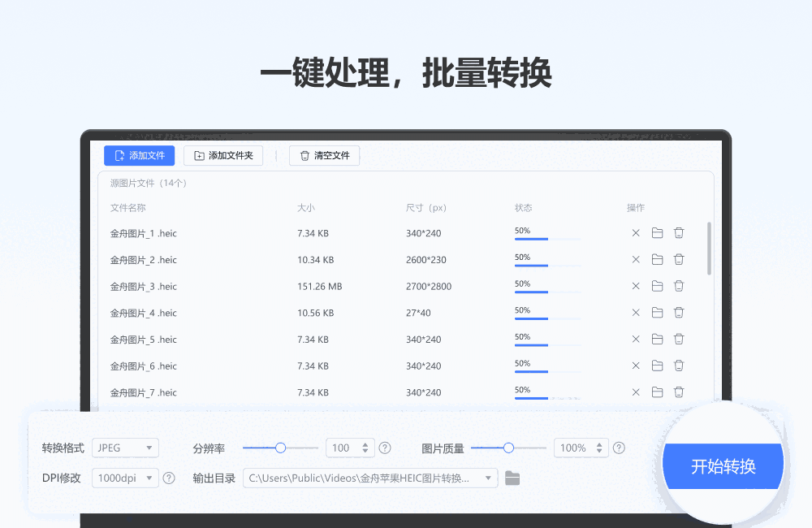This screenshot has height=528, width=812.
Task: Open the JPEG conversion format dropdown
Action: pos(125,448)
